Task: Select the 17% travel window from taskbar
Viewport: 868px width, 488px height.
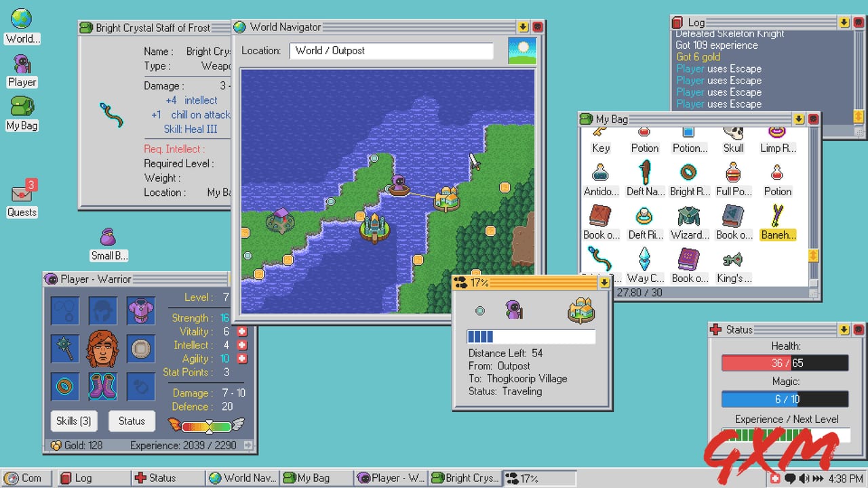Action: pyautogui.click(x=539, y=478)
